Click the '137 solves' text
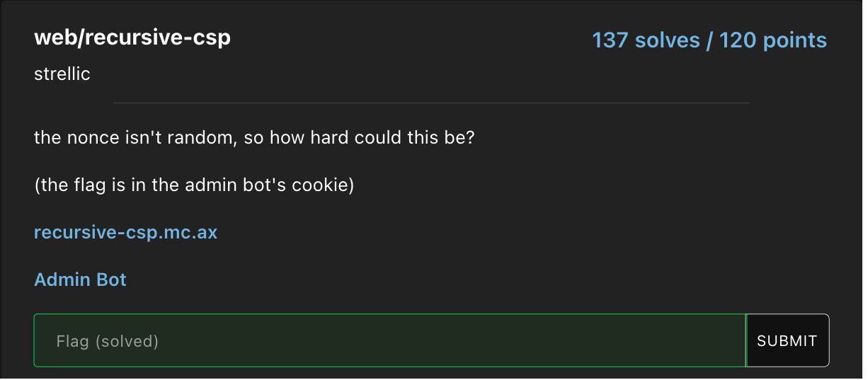This screenshot has width=868, height=380. 645,40
